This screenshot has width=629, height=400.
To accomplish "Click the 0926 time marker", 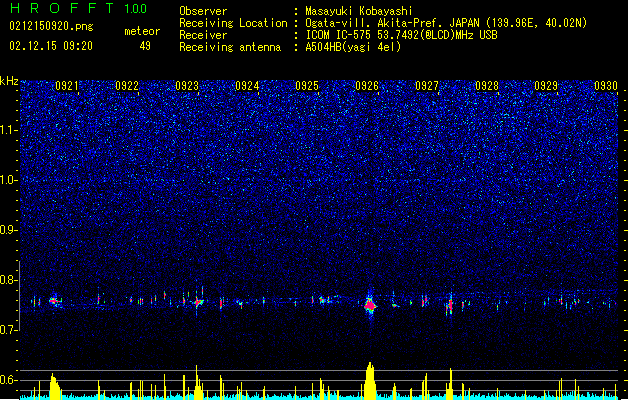I will tap(367, 86).
